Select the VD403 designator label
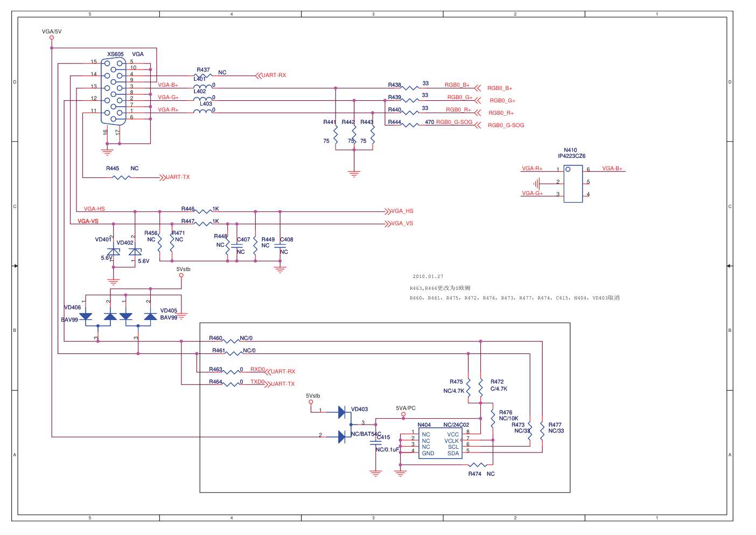 coord(360,409)
